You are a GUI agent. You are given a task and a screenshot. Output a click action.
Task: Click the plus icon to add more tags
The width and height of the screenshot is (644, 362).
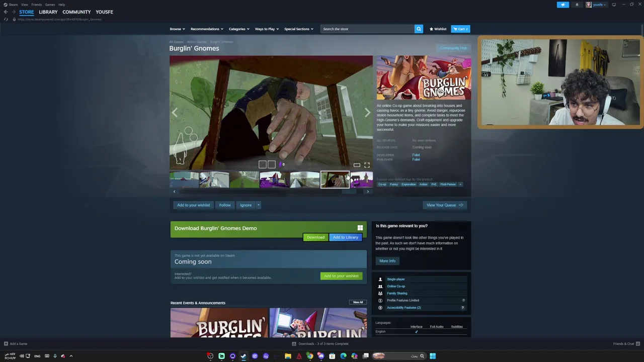pos(460,184)
